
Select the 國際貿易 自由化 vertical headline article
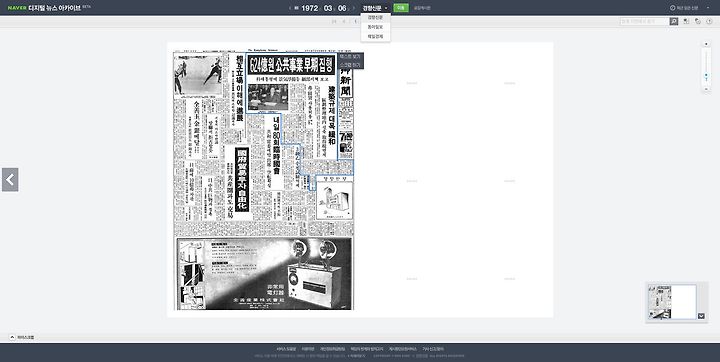click(x=242, y=180)
